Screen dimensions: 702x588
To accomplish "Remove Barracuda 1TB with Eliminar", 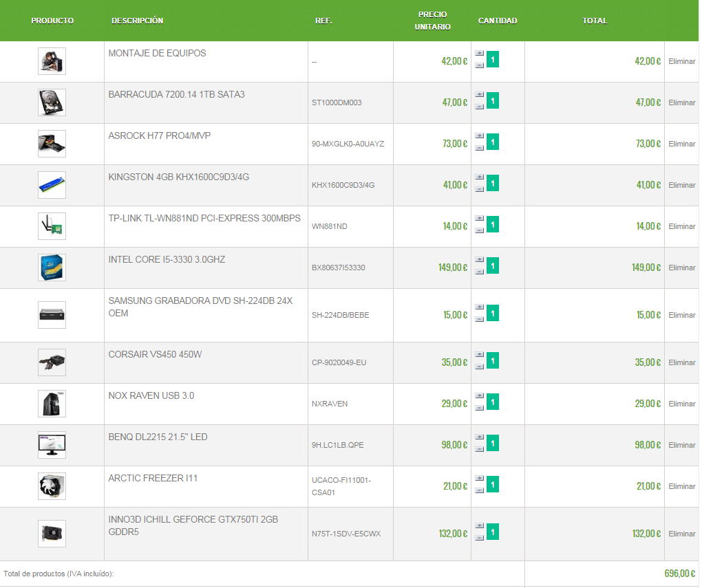I will tap(682, 102).
